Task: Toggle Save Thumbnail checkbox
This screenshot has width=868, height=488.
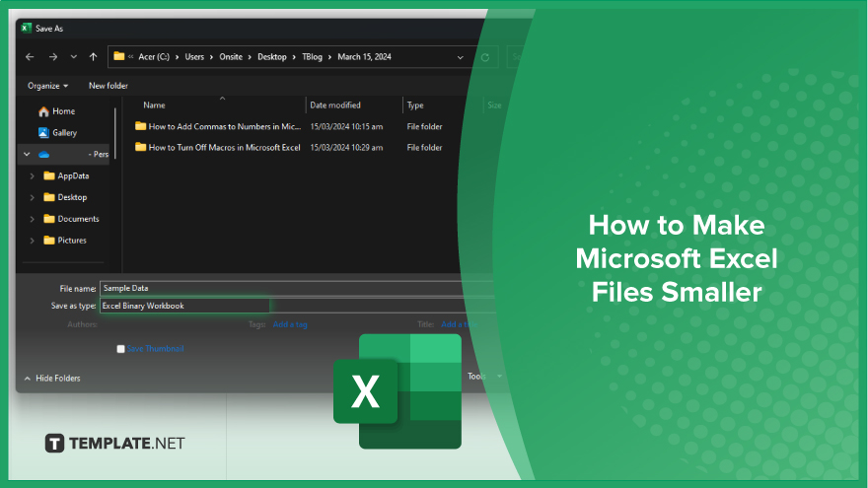Action: point(120,349)
